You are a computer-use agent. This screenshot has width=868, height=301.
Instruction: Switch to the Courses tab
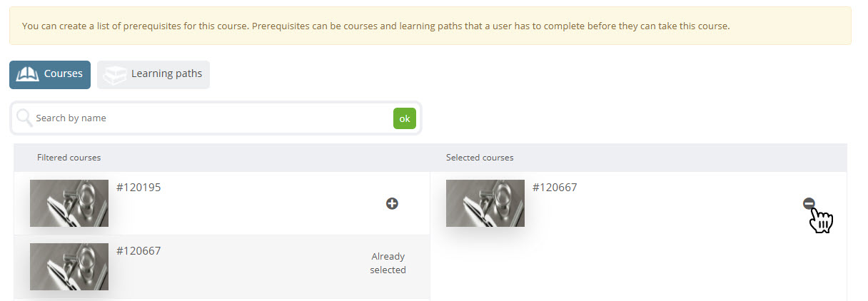pyautogui.click(x=50, y=74)
